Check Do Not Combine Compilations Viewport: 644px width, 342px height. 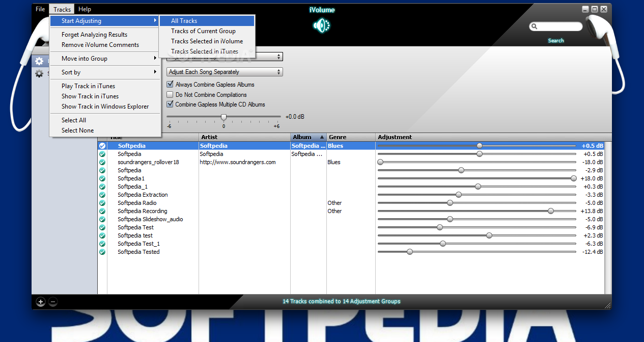coord(170,95)
